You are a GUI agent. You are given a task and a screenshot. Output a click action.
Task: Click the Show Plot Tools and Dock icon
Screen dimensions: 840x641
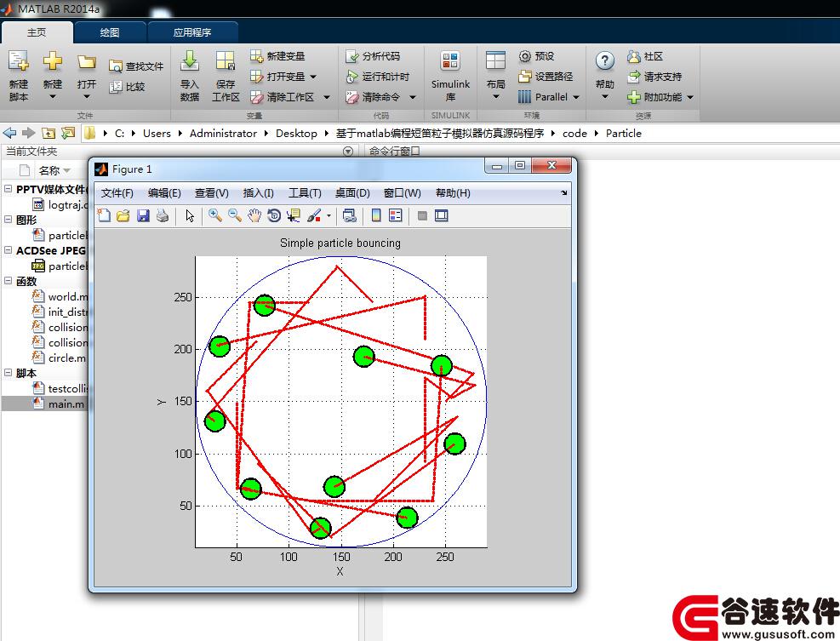click(x=442, y=215)
